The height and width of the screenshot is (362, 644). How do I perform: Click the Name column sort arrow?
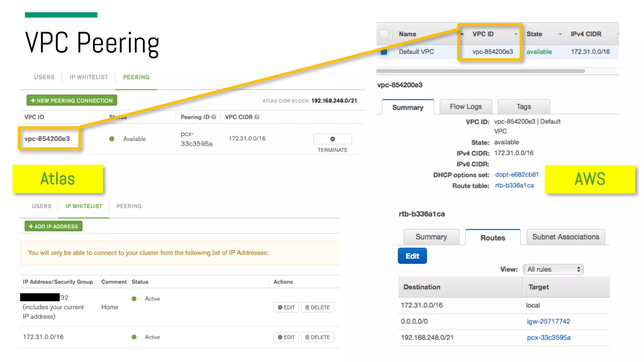point(462,34)
